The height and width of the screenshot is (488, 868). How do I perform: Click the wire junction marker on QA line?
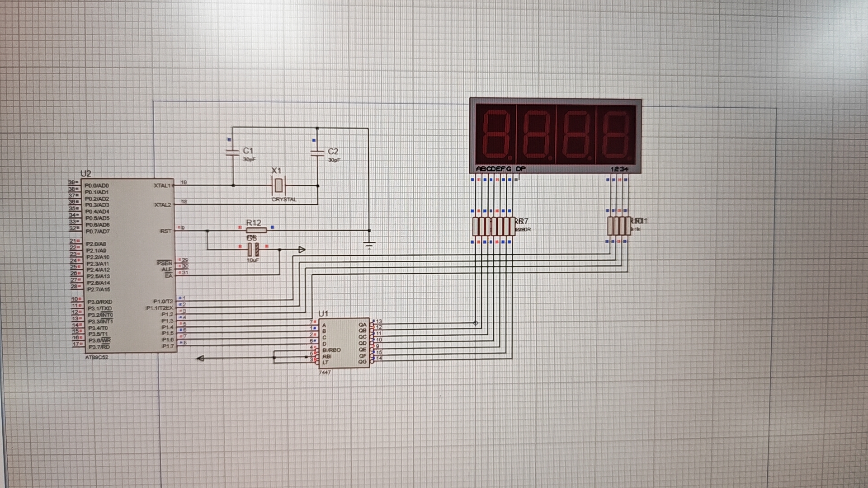point(476,323)
